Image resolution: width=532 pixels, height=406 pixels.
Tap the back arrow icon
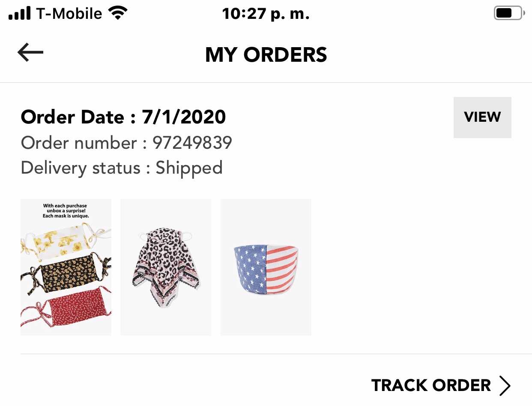[x=30, y=52]
